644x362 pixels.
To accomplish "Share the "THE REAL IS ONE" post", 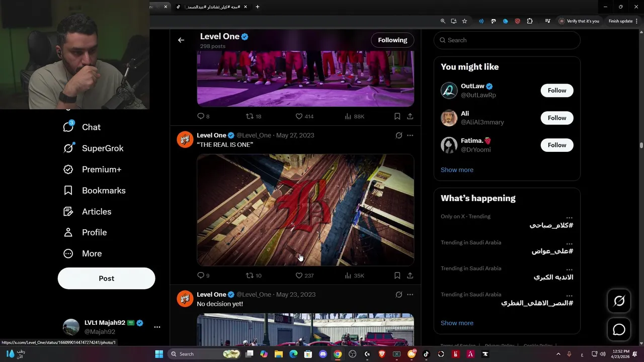I will point(410,276).
